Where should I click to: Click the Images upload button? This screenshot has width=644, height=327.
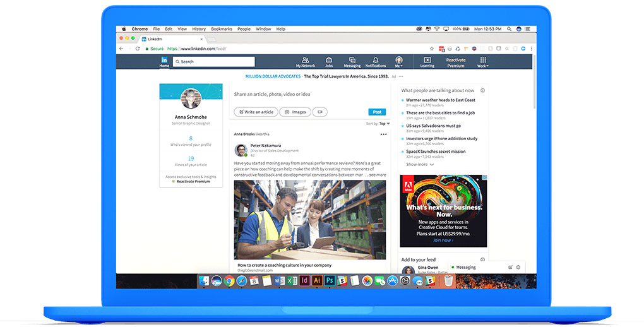coord(295,112)
